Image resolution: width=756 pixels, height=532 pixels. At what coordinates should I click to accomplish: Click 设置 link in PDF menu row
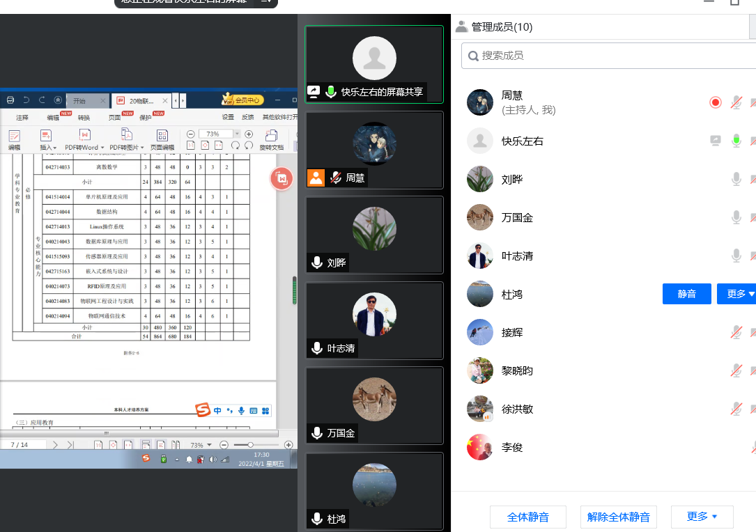pos(228,117)
